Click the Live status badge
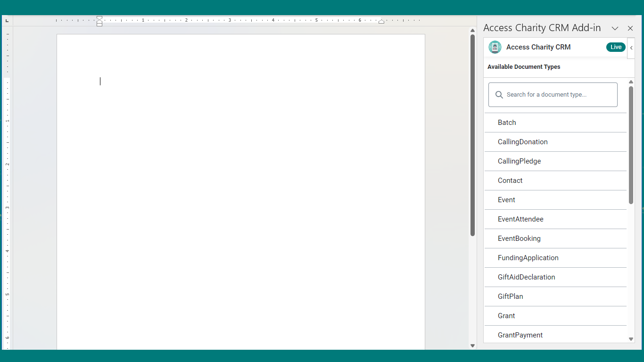 point(616,47)
